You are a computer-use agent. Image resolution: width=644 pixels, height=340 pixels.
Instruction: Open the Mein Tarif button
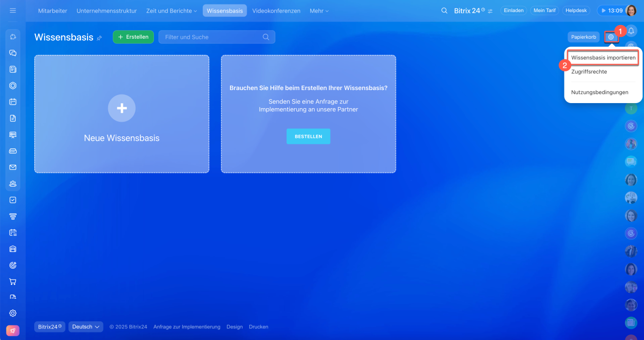(x=544, y=11)
